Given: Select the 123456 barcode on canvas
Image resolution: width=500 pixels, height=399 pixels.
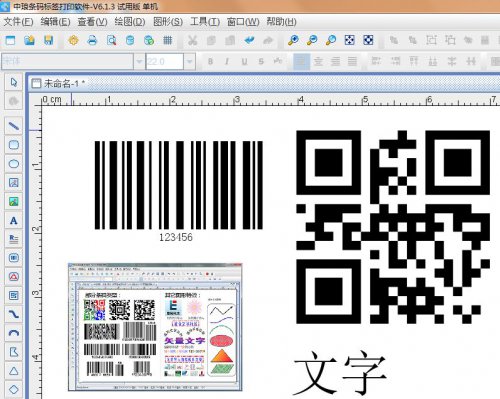Looking at the screenshot, I should tap(179, 191).
